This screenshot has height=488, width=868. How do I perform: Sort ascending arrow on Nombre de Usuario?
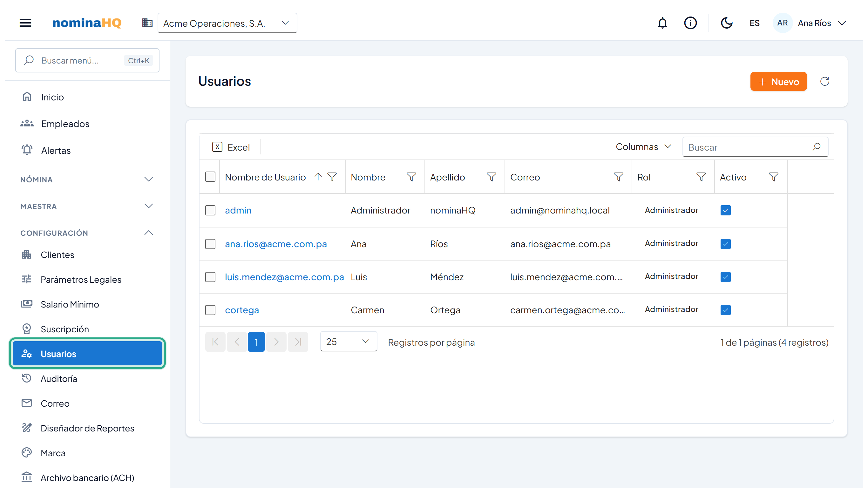point(318,177)
